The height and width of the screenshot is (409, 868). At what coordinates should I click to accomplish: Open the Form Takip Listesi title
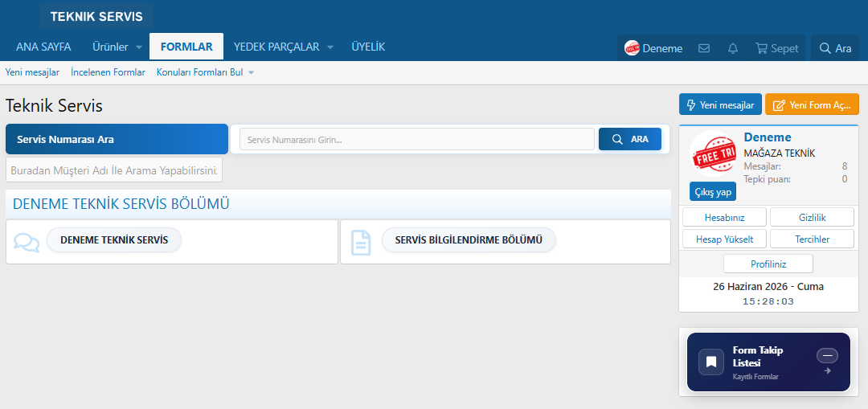click(x=758, y=357)
